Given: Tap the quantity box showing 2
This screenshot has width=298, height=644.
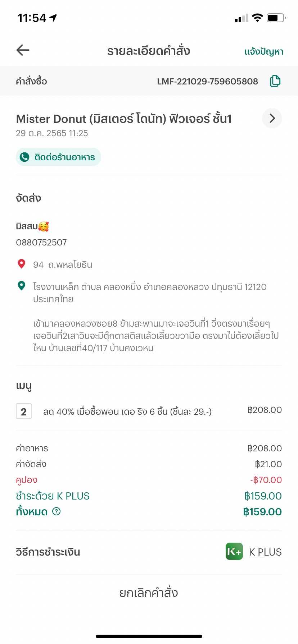Looking at the screenshot, I should (x=24, y=411).
